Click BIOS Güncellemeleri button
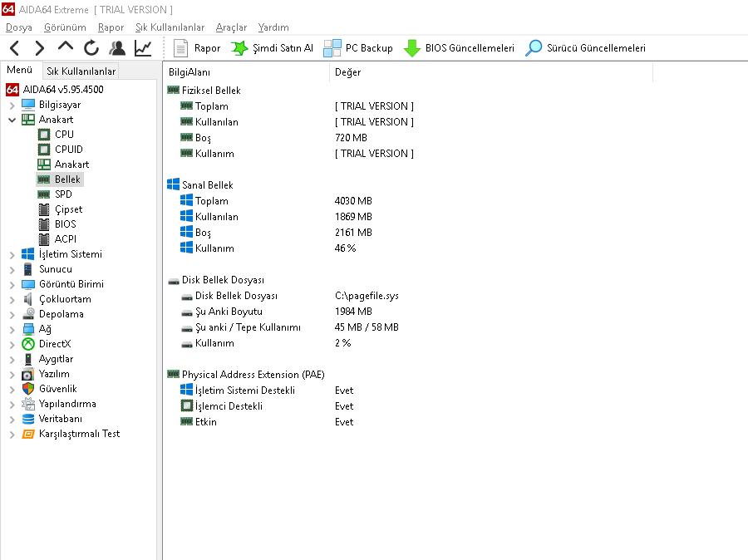The image size is (748, 560). 459,48
